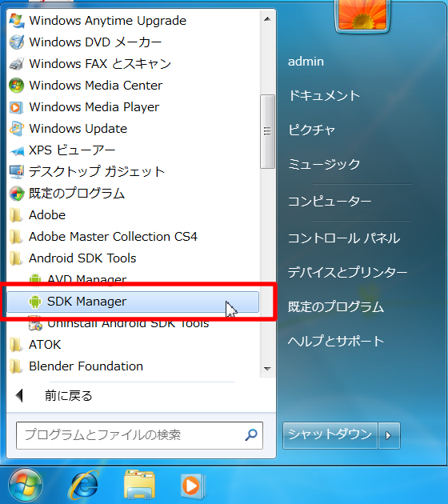Viewport: 448px width, 504px height.
Task: Go back with 前に戻る
Action: coord(68,396)
